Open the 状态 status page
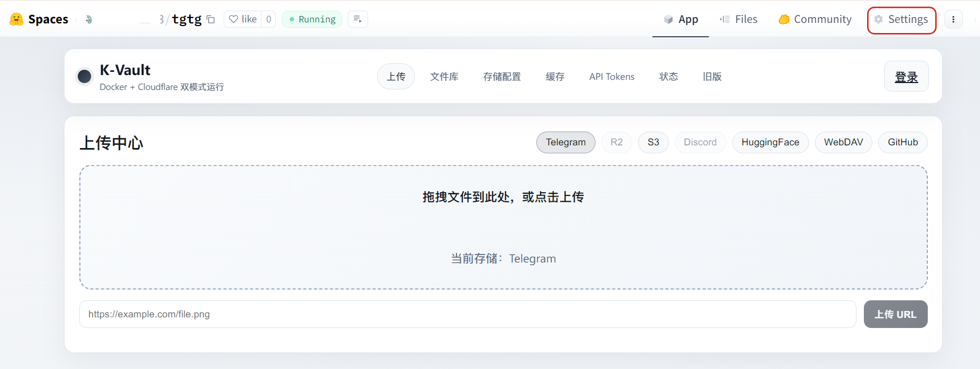This screenshot has width=980, height=369. [668, 77]
